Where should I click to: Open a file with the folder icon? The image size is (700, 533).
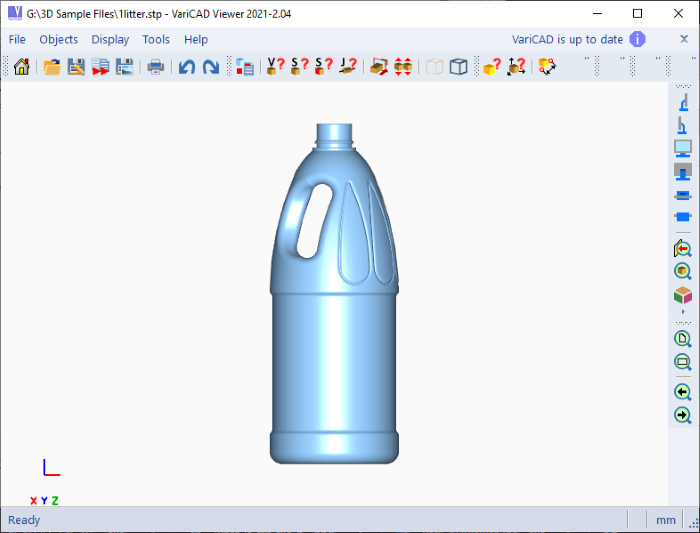point(51,67)
